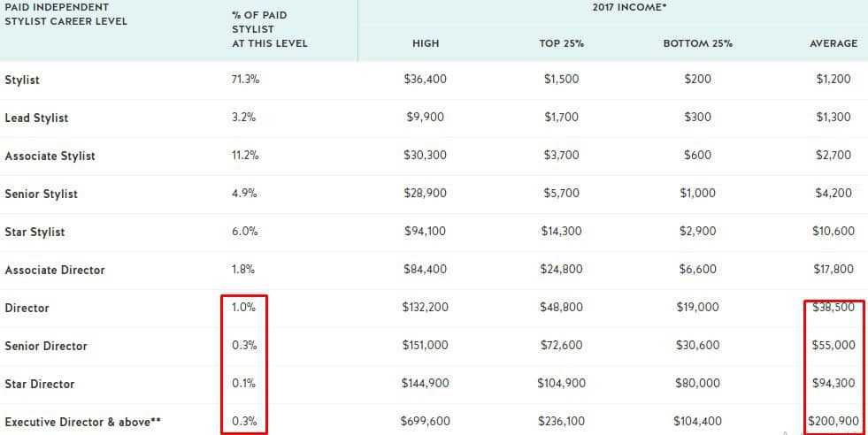The height and width of the screenshot is (435, 868).
Task: Select the $699,600 high income cell
Action: pos(425,422)
